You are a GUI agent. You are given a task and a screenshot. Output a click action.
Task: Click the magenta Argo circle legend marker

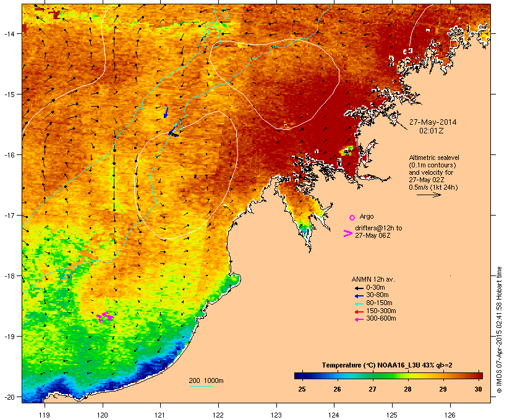click(352, 217)
